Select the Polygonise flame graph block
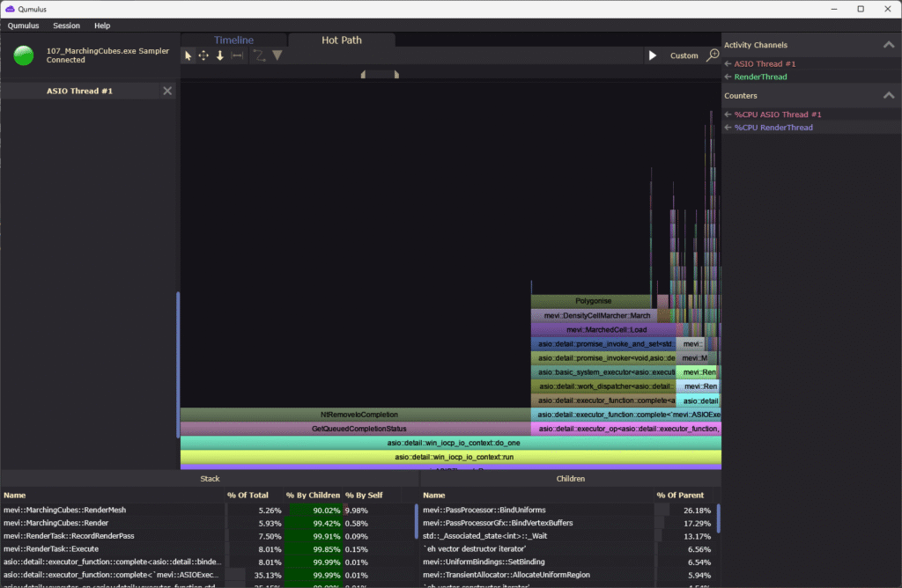Viewport: 902px width, 588px height. point(593,301)
